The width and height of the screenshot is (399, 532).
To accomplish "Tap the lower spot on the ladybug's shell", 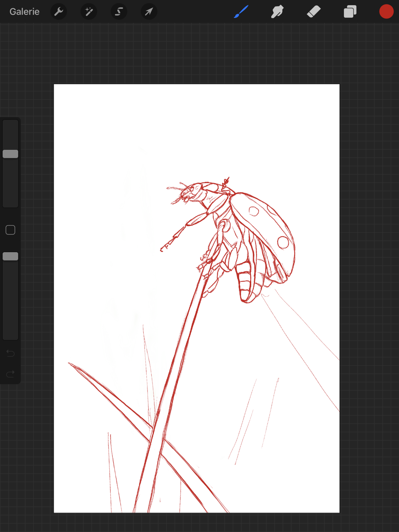I will [x=283, y=242].
